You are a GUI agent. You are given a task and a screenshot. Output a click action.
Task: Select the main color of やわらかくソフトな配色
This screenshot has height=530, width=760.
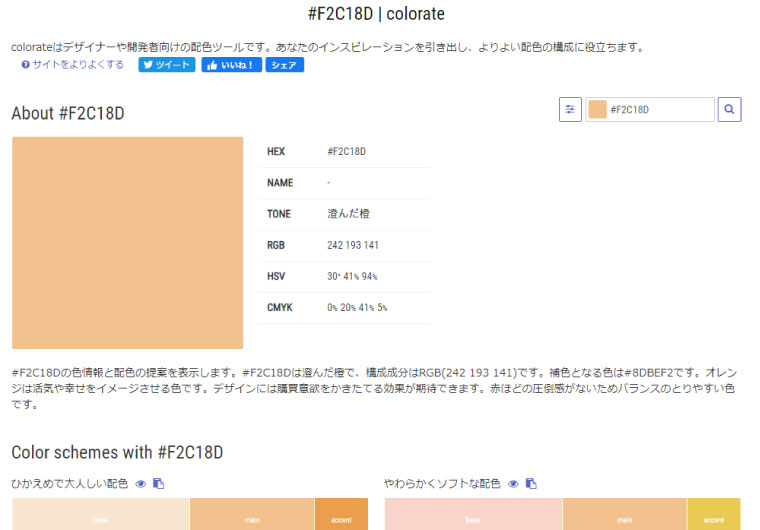625,514
